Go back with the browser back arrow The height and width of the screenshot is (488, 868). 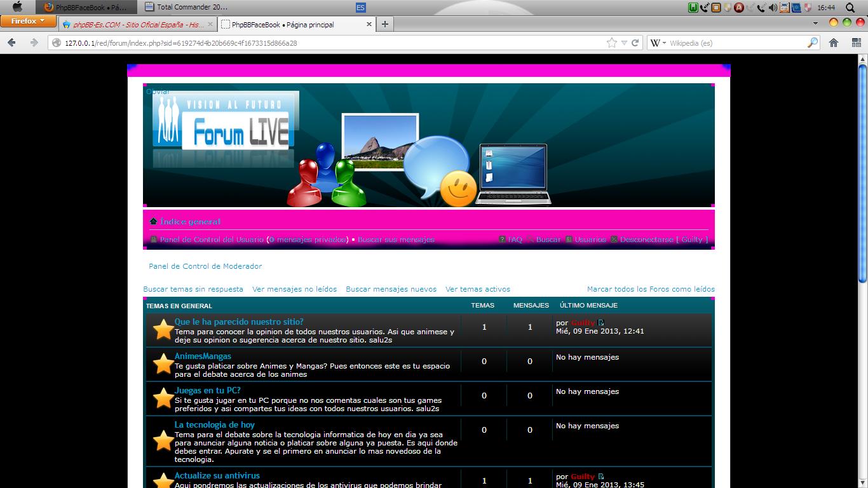pos(11,43)
